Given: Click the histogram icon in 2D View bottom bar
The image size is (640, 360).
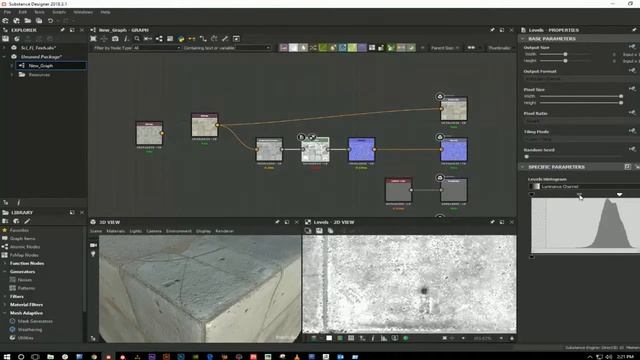Looking at the screenshot, I should point(384,338).
